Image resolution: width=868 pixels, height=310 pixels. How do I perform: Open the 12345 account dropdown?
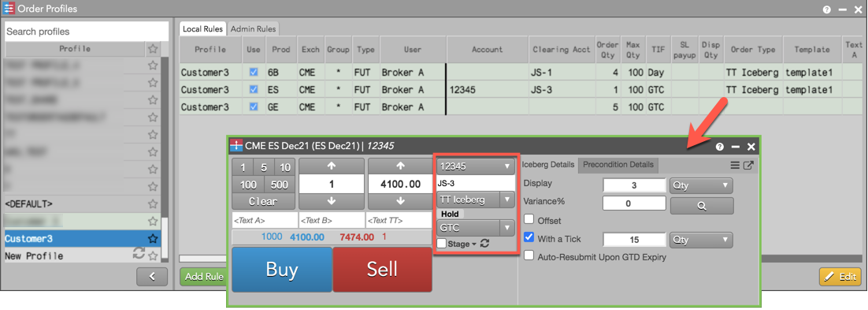[x=476, y=166]
